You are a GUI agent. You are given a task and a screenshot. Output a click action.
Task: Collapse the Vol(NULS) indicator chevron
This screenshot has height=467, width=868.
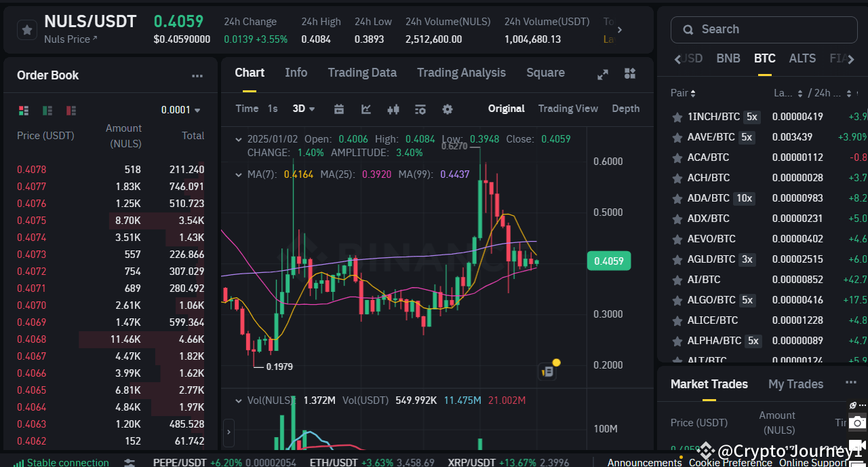coord(238,400)
